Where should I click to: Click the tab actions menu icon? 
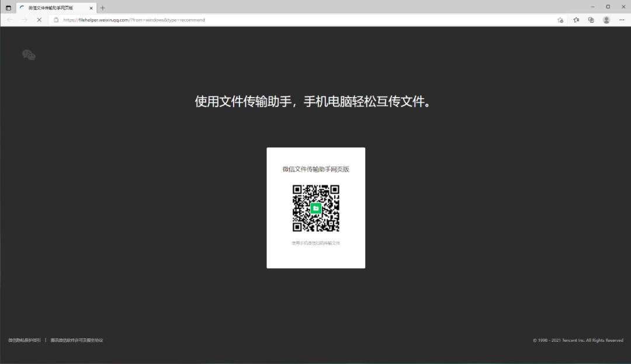click(x=8, y=8)
